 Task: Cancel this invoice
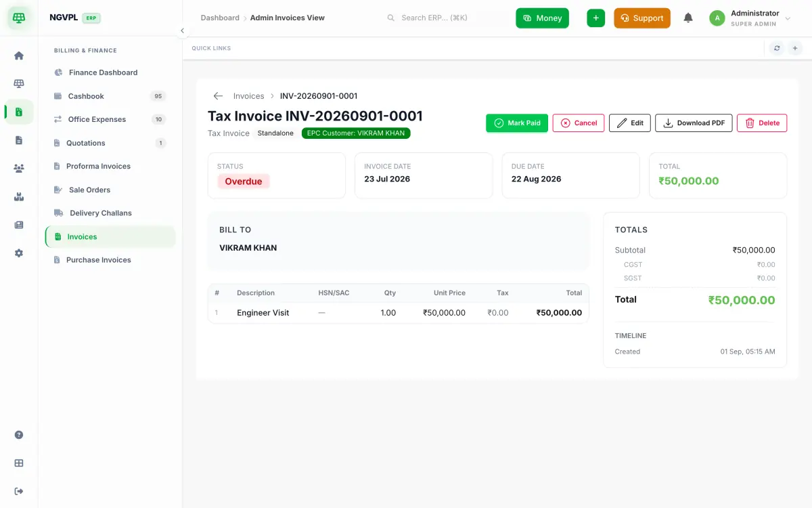[579, 123]
